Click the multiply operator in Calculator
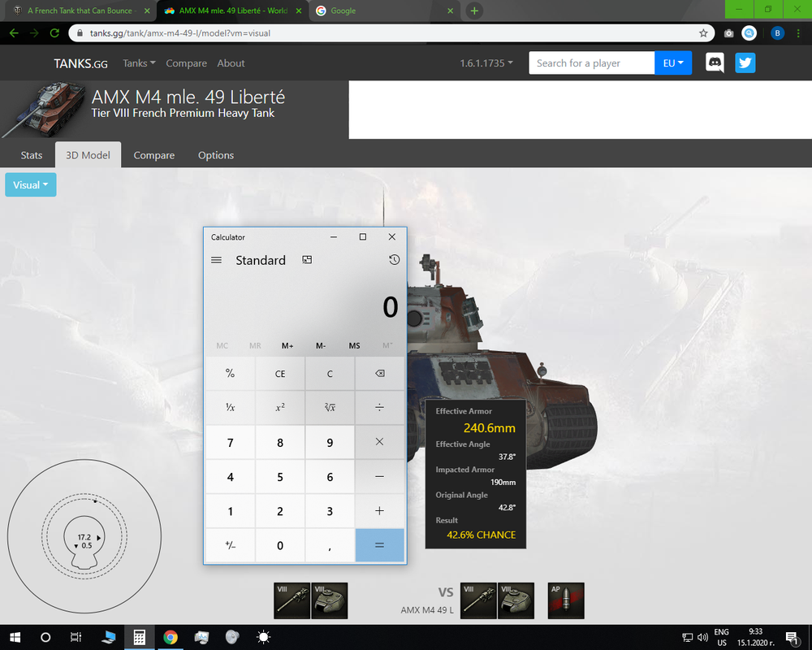 379,442
